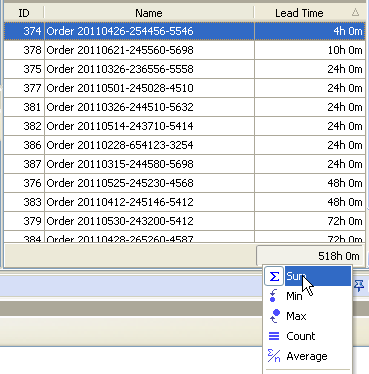Image resolution: width=369 pixels, height=374 pixels.
Task: Click lead time cell of order 387
Action: [x=310, y=164]
